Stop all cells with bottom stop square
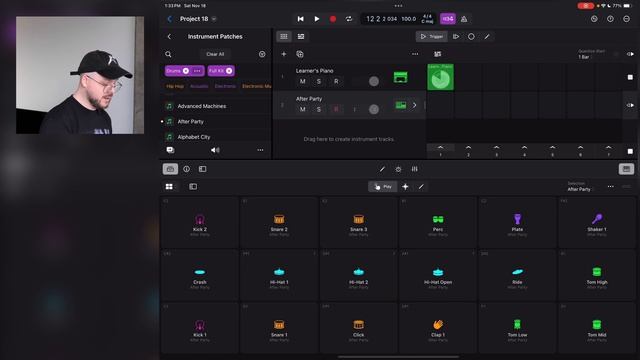Image resolution: width=640 pixels, height=360 pixels. (x=630, y=151)
